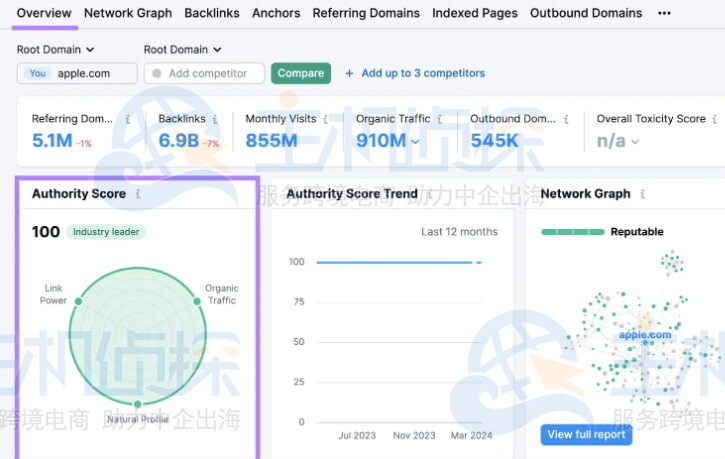Screen dimensions: 725x459
Task: Click the green Compare button
Action: (301, 73)
